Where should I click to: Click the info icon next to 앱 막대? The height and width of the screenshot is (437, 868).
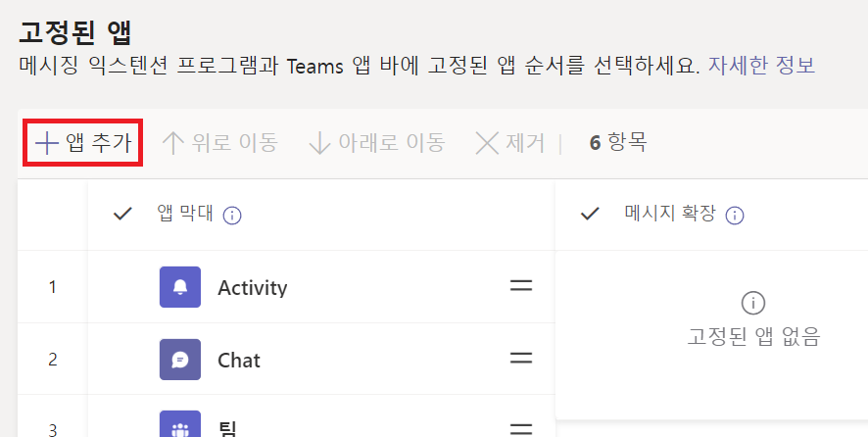[x=232, y=215]
